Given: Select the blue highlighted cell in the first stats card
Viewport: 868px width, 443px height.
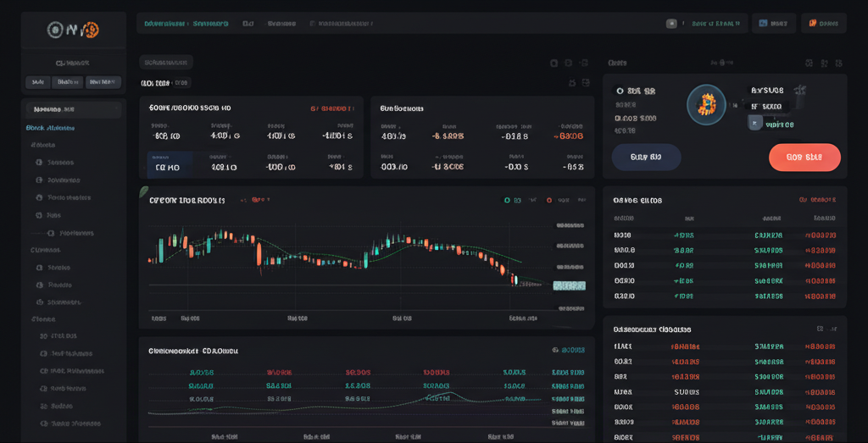Looking at the screenshot, I should click(170, 165).
